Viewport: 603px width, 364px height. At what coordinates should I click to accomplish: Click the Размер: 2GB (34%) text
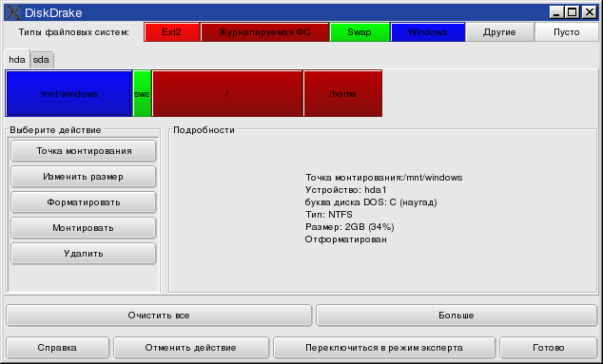tap(350, 227)
